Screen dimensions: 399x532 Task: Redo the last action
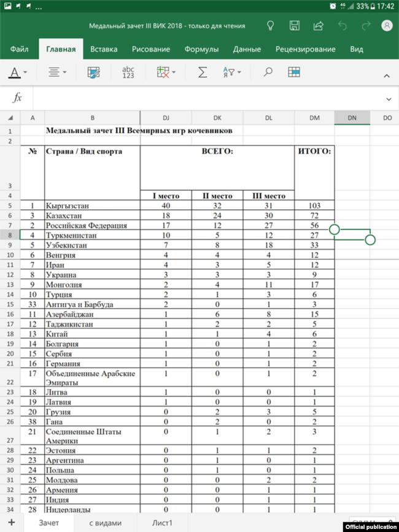pos(366,26)
